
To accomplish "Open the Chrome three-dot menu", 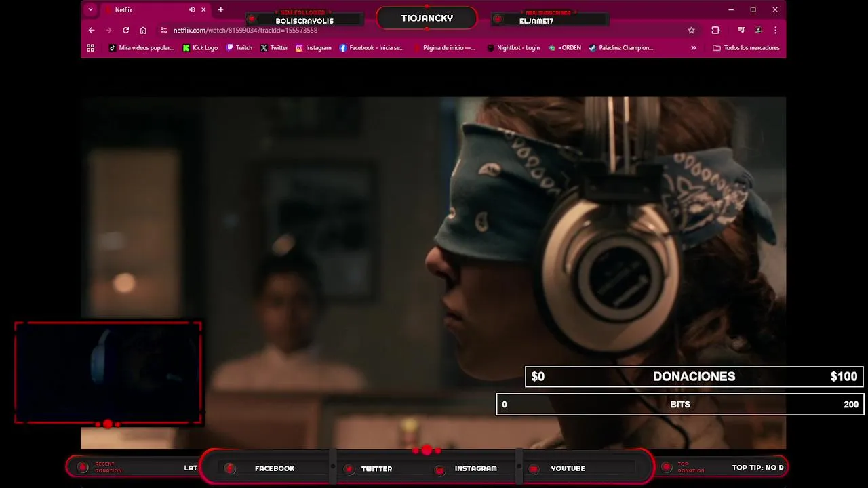I will [x=775, y=30].
